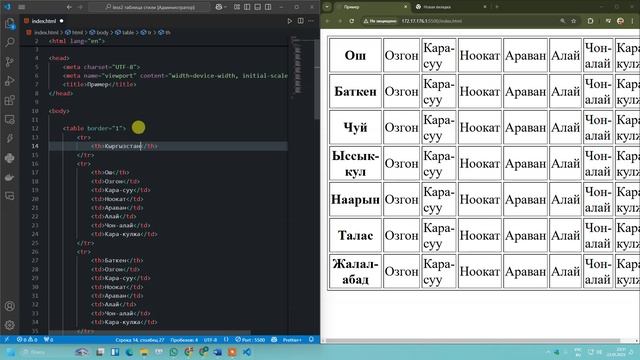The image size is (640, 360).
Task: Click the Prettier status bar item
Action: click(292, 340)
